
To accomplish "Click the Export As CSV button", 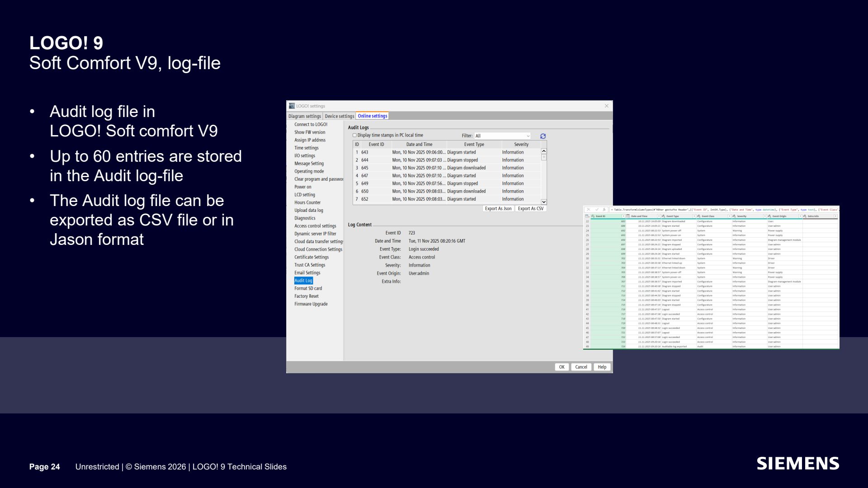I will pyautogui.click(x=531, y=209).
